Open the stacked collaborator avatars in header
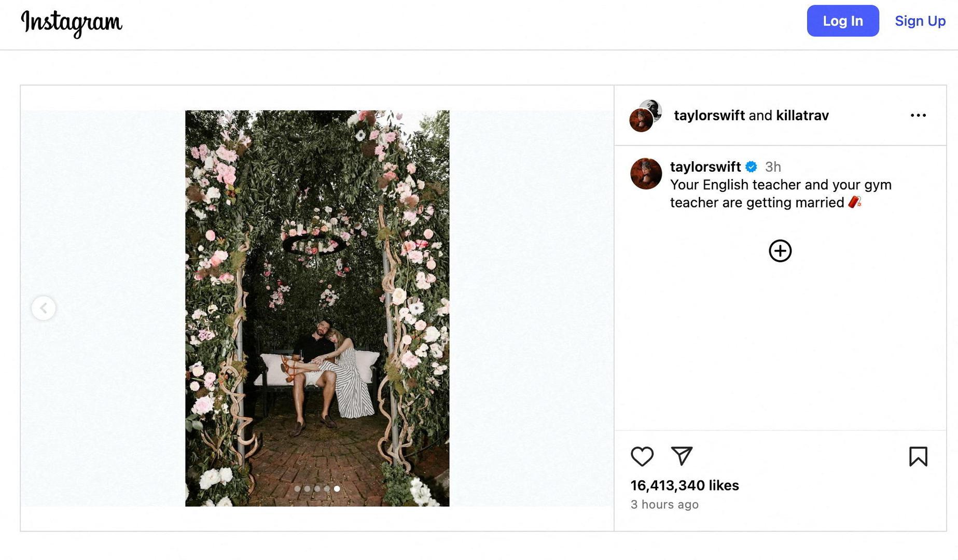 (x=645, y=116)
